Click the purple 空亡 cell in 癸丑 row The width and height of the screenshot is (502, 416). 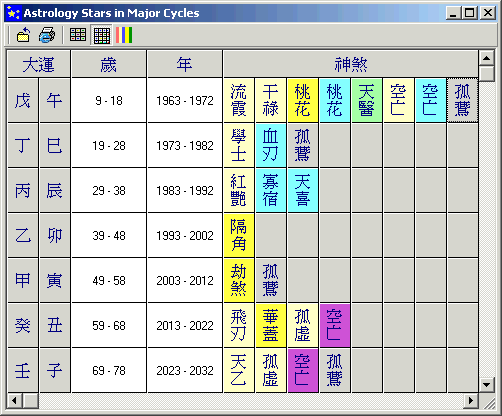point(335,325)
